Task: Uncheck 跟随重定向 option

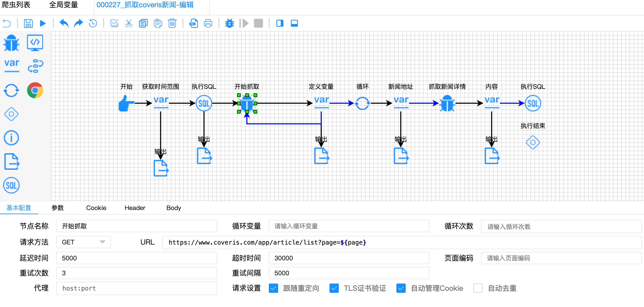Action: click(x=273, y=288)
